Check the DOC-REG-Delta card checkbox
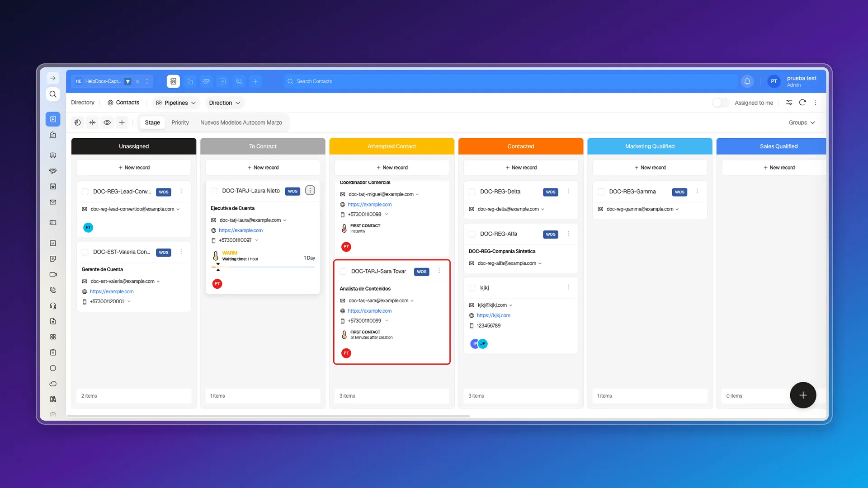868x488 pixels. [472, 192]
